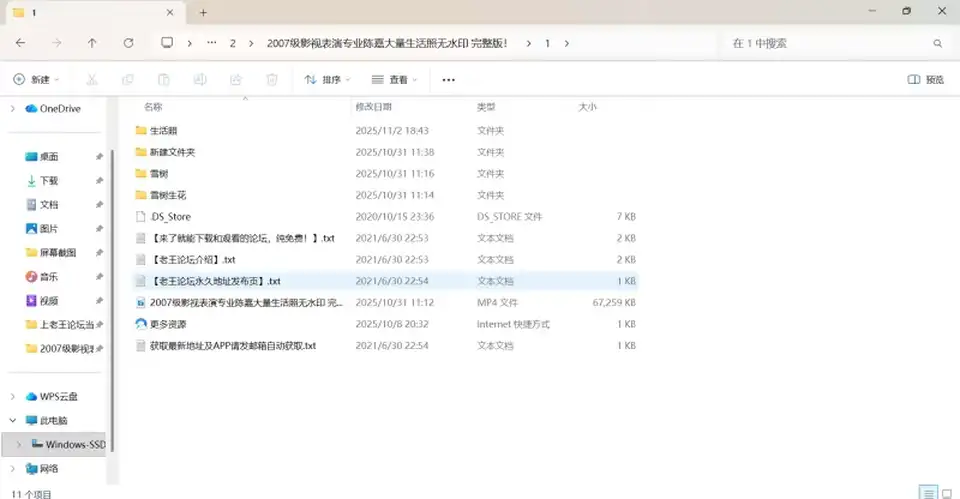Switch to details view in status bar
Image resolution: width=960 pixels, height=499 pixels.
click(928, 493)
